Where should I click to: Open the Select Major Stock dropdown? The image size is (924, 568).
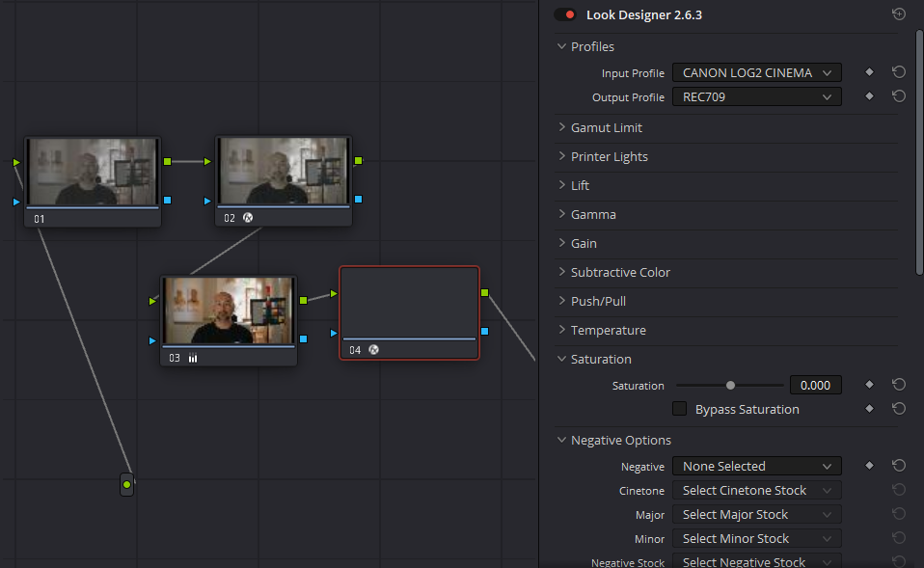756,514
